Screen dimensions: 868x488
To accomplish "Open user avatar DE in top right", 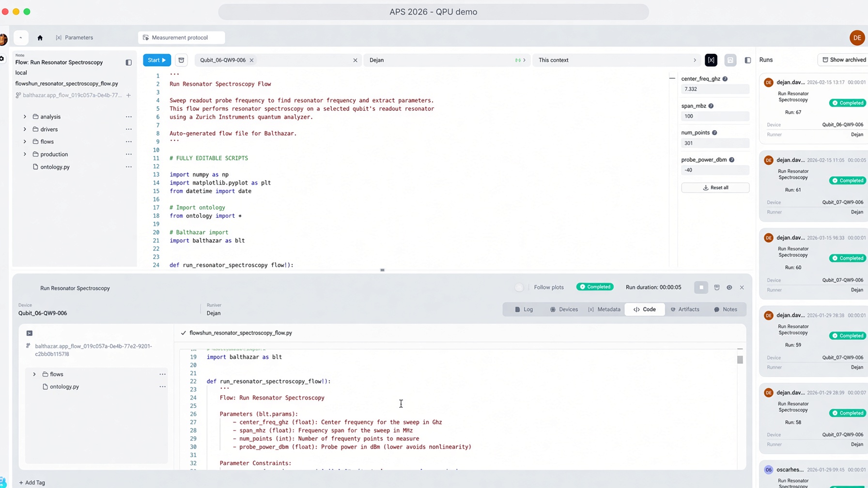I will [857, 38].
